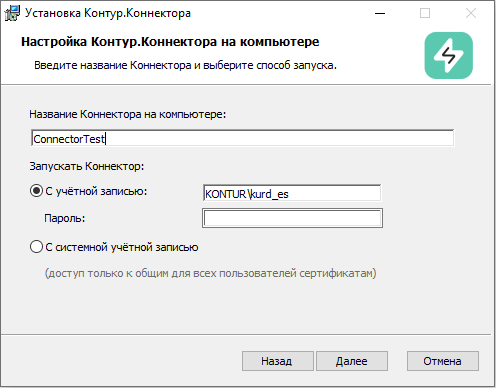Viewport: 496px width, 388px height.
Task: Proceed with the Далее button
Action: [352, 361]
